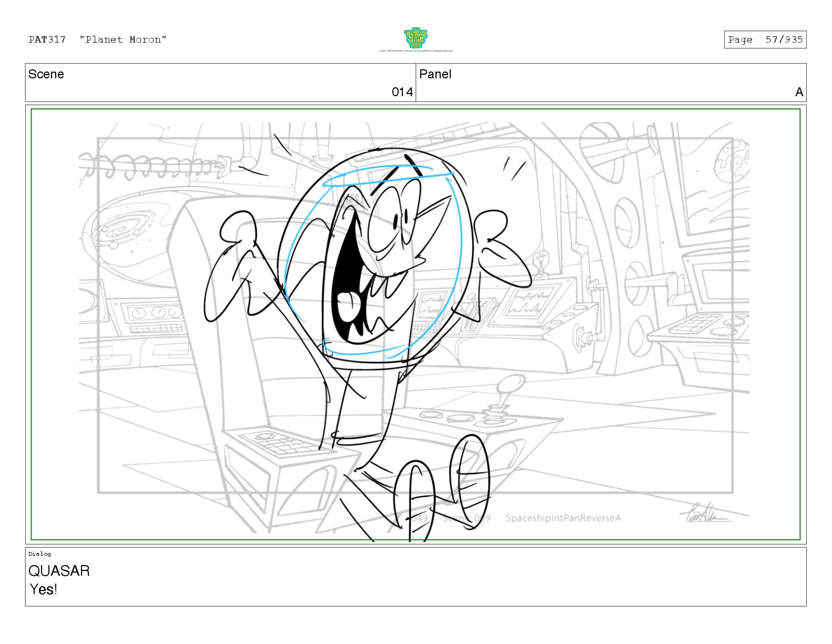
Task: Click the 'QUASAR' character name
Action: point(59,571)
